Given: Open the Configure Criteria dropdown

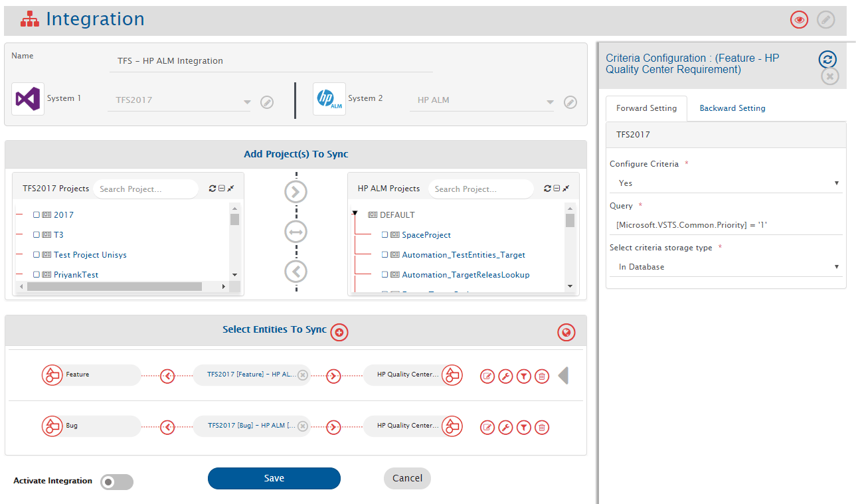Looking at the screenshot, I should click(x=727, y=183).
